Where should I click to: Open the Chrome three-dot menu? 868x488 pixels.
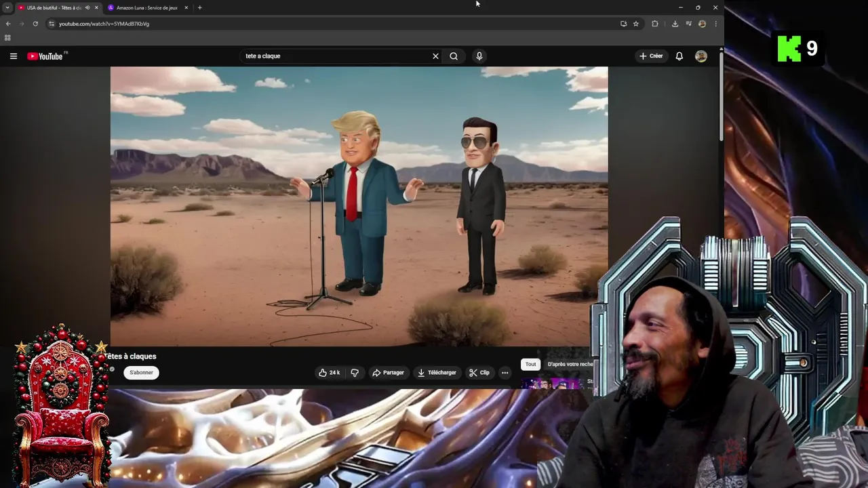[x=715, y=24]
